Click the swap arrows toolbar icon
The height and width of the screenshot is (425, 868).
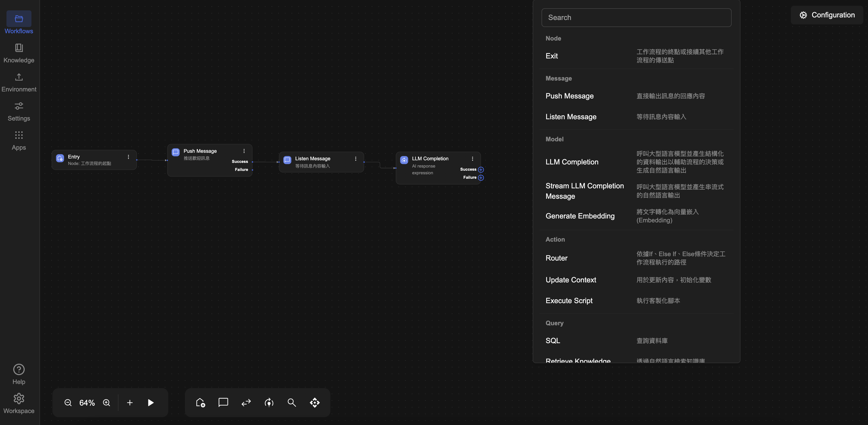click(x=246, y=402)
